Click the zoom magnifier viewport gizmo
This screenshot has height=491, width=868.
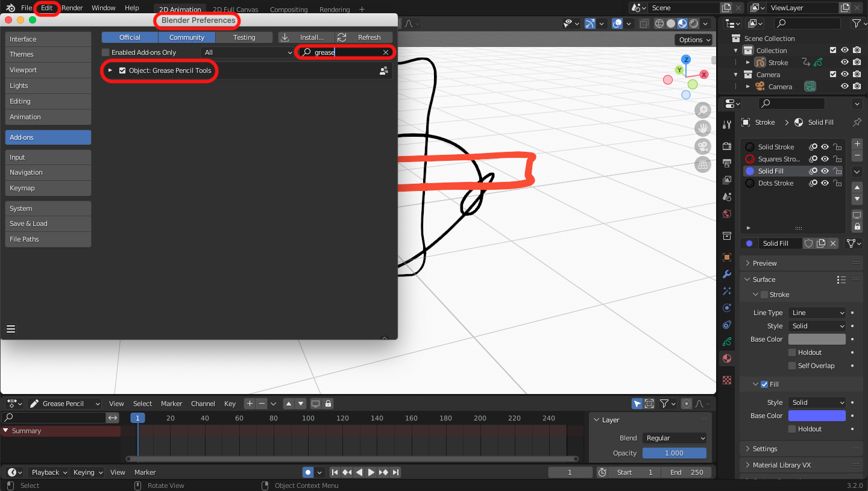coord(702,110)
